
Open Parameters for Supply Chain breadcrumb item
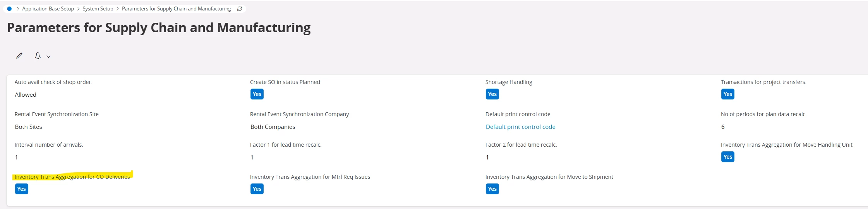click(176, 9)
